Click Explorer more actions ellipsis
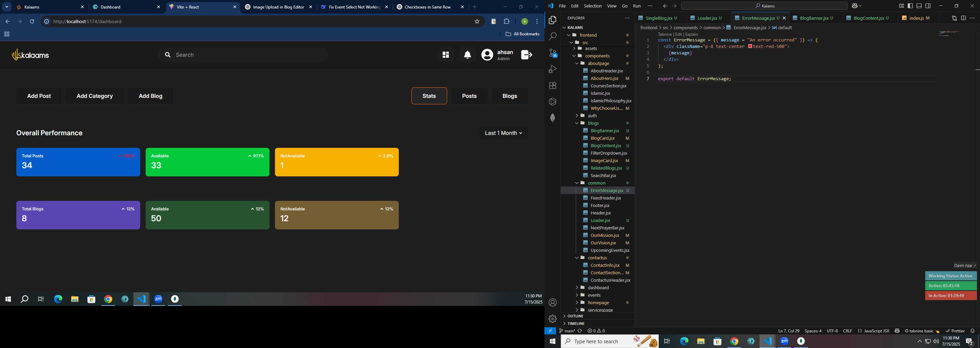The image size is (980, 348). click(627, 18)
